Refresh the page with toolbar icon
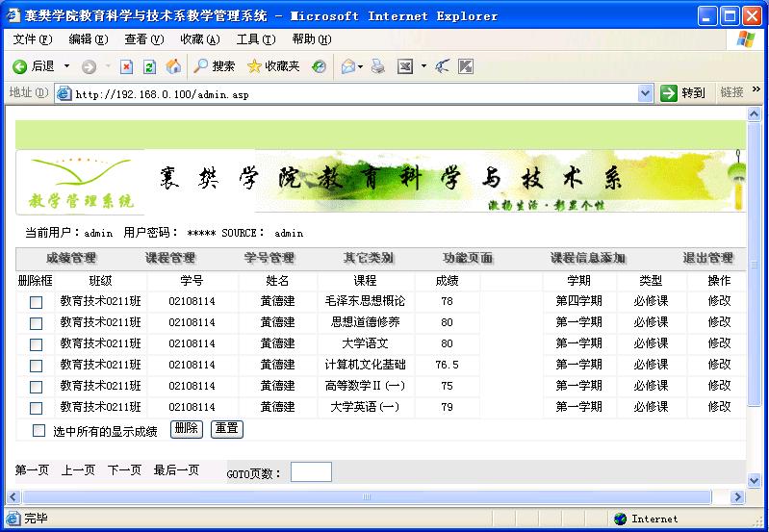 pos(149,66)
